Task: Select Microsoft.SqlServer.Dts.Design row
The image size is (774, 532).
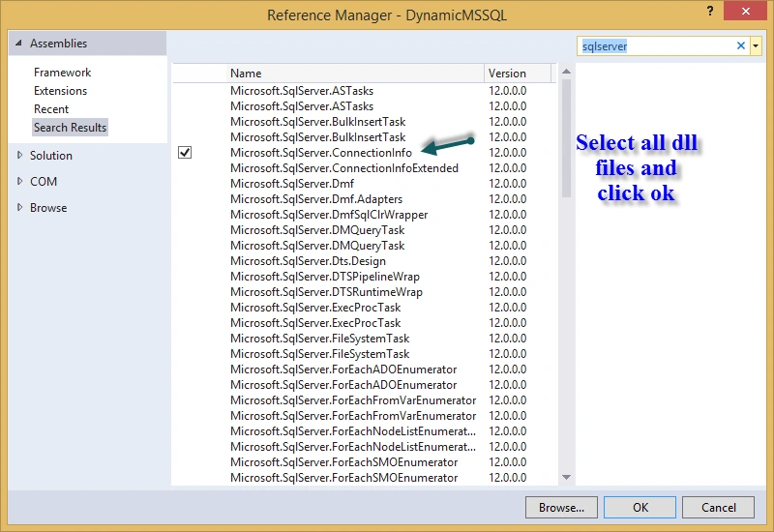Action: tap(365, 260)
